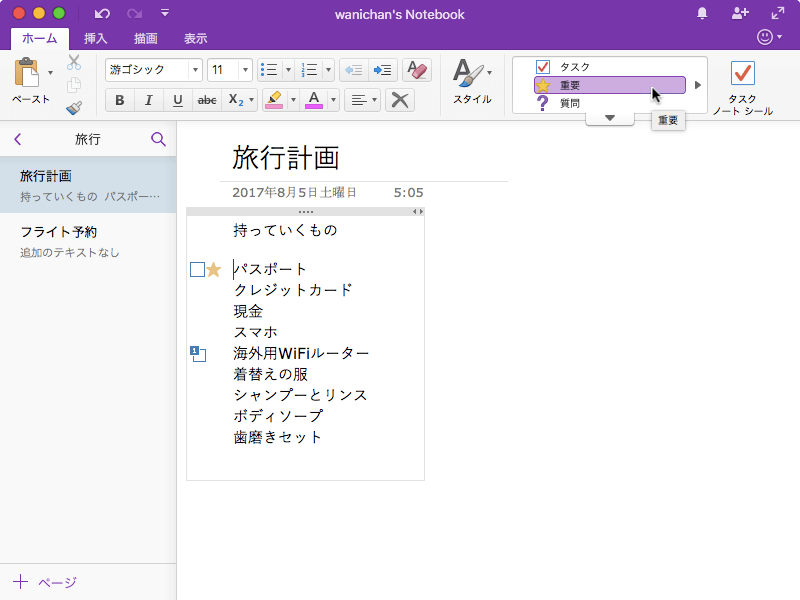Select the タスク tag
The image size is (800, 600).
609,67
